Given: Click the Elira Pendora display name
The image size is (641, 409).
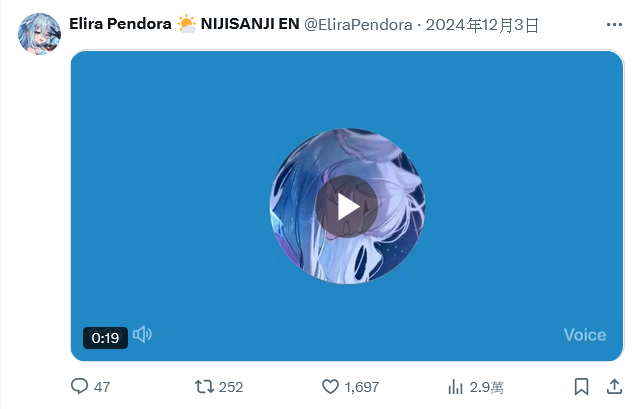Looking at the screenshot, I should click(120, 24).
